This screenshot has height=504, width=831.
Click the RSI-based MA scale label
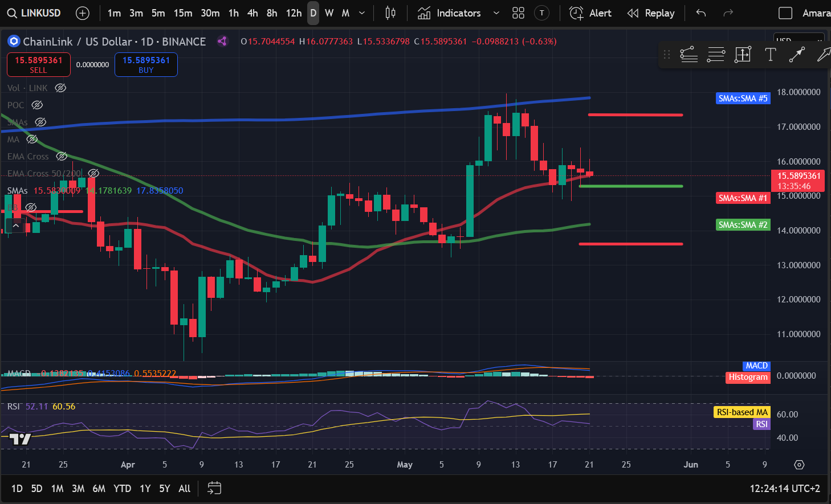tap(742, 412)
